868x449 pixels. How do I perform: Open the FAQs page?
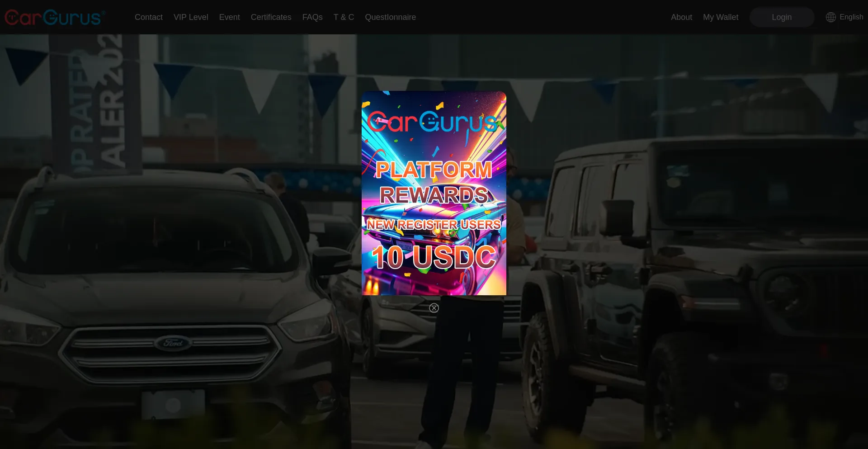[x=312, y=17]
